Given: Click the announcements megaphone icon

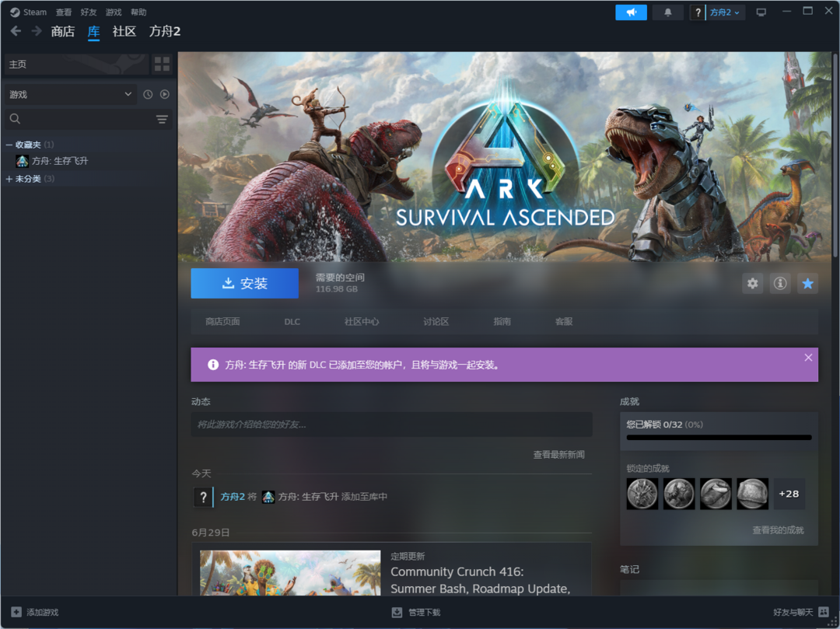Looking at the screenshot, I should tap(631, 12).
